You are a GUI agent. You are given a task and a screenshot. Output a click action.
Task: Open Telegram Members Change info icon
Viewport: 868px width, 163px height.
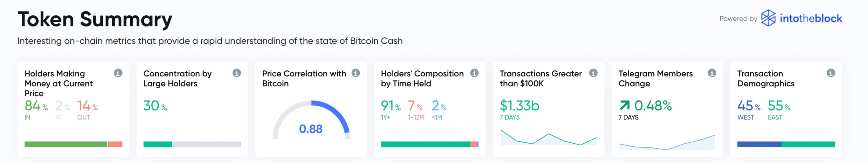[x=712, y=73]
